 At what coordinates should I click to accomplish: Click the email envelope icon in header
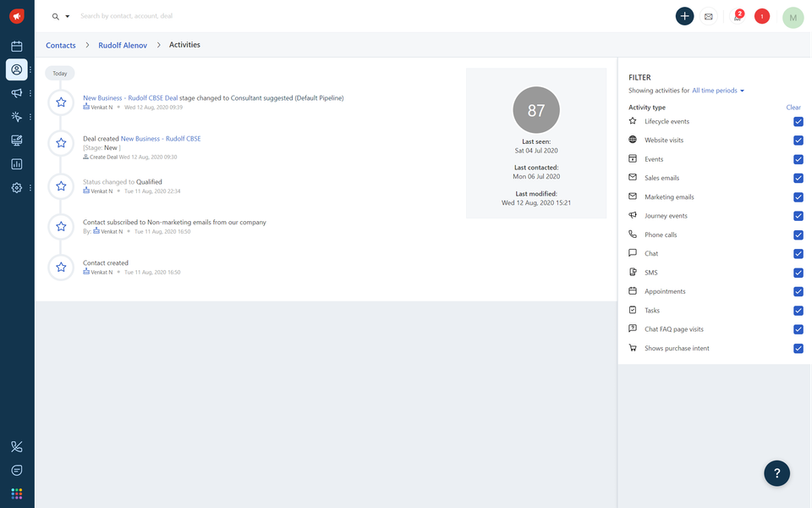pyautogui.click(x=708, y=16)
